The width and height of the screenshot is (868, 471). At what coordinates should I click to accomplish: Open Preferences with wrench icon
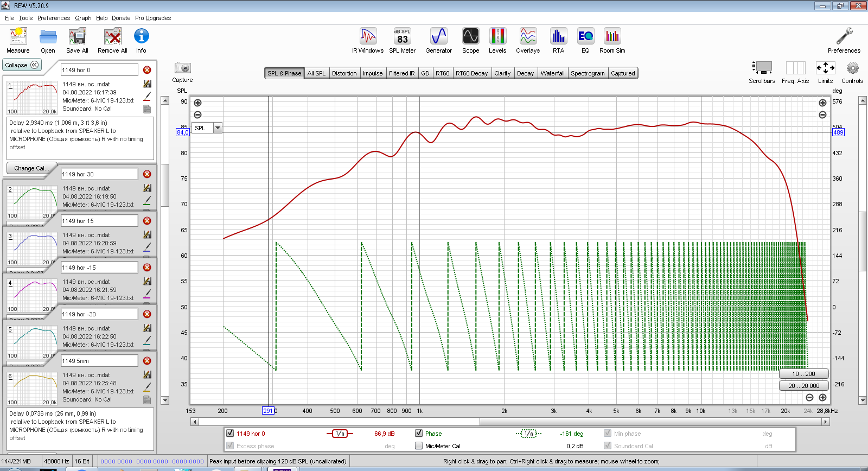844,41
